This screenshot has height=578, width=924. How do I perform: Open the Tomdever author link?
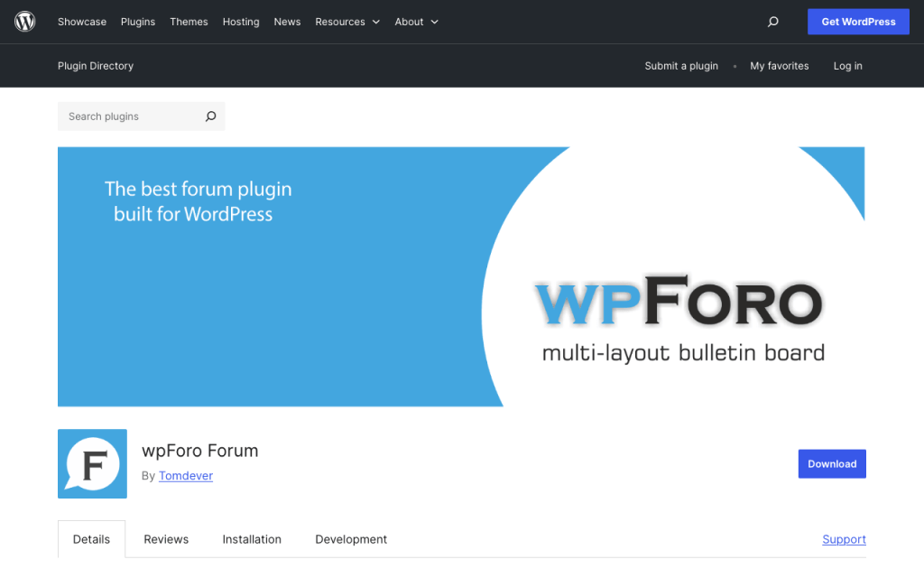pyautogui.click(x=186, y=475)
